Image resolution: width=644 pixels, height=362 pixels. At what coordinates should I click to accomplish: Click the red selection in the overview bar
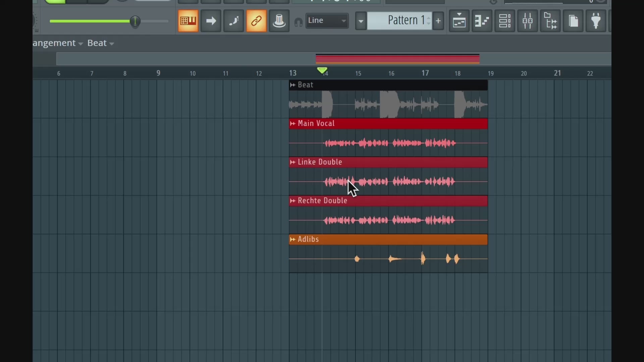click(x=397, y=59)
